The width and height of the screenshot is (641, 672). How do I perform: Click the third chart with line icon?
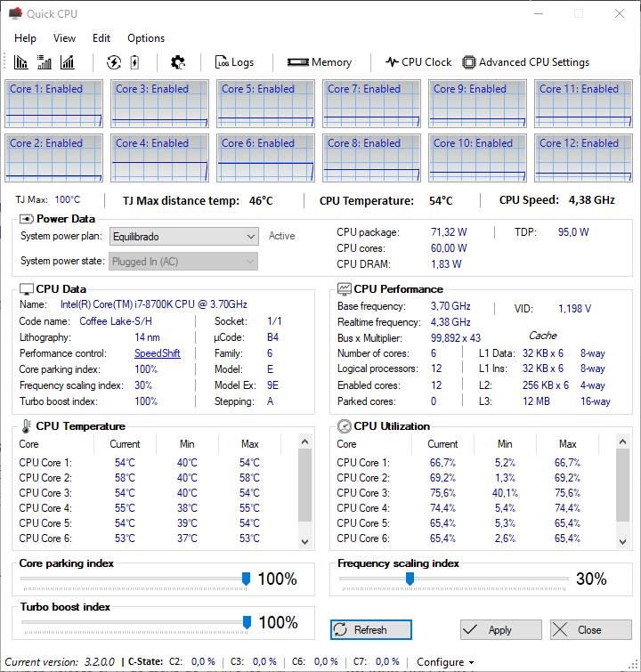(68, 62)
